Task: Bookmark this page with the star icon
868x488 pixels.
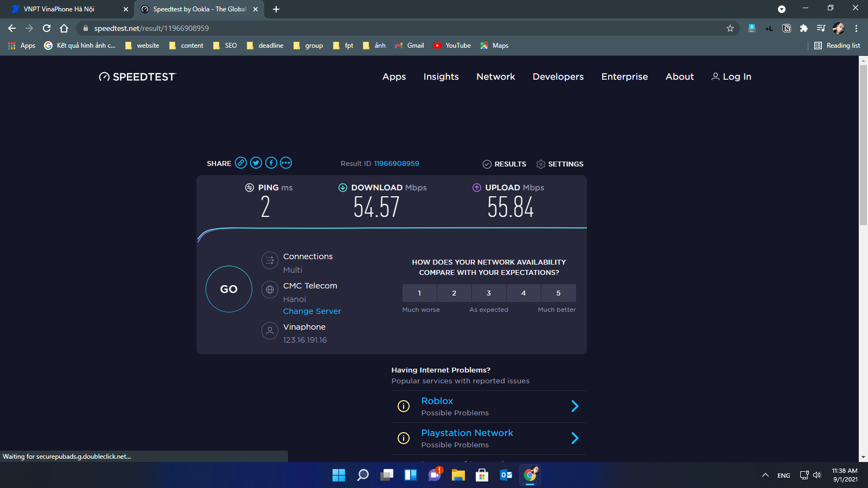Action: click(x=730, y=28)
